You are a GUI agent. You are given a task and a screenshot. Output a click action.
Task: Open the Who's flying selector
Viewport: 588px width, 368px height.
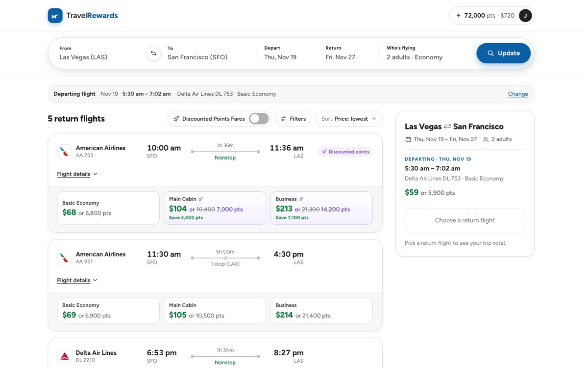(x=415, y=53)
